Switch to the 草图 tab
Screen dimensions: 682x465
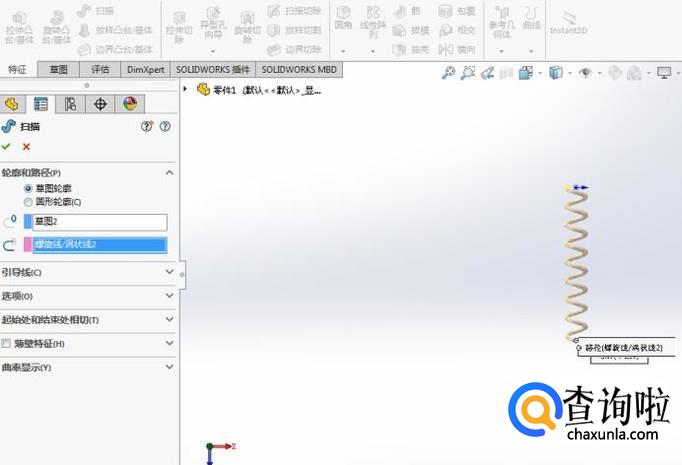coord(59,70)
